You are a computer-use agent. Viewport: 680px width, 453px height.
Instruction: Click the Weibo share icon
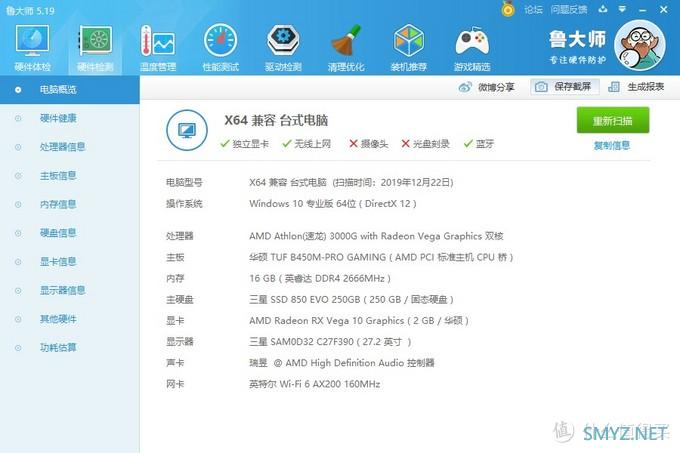click(x=465, y=87)
